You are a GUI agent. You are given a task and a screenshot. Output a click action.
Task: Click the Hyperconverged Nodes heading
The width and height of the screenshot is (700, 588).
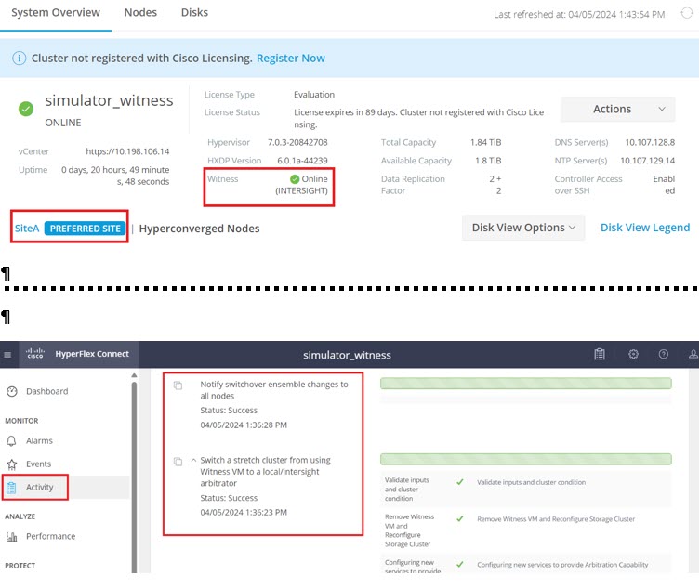pos(199,229)
